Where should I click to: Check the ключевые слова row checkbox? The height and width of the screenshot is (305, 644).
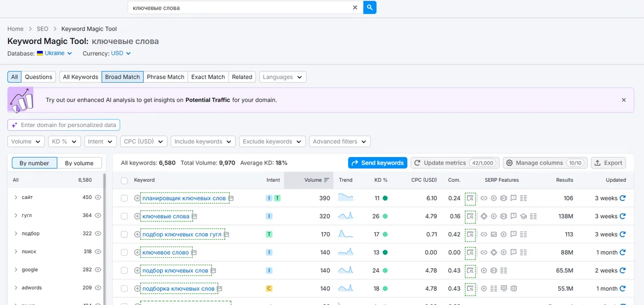[x=125, y=217]
